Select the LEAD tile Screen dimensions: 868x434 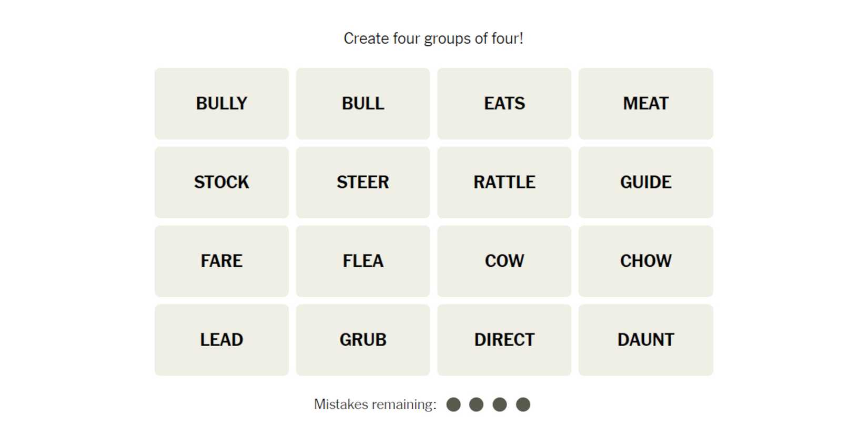[221, 340]
